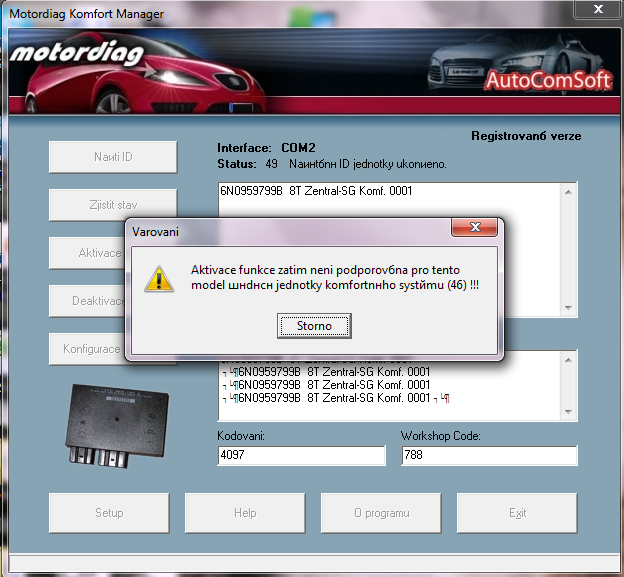Open the Help button
Viewport: 624px width, 577px height.
pos(245,513)
